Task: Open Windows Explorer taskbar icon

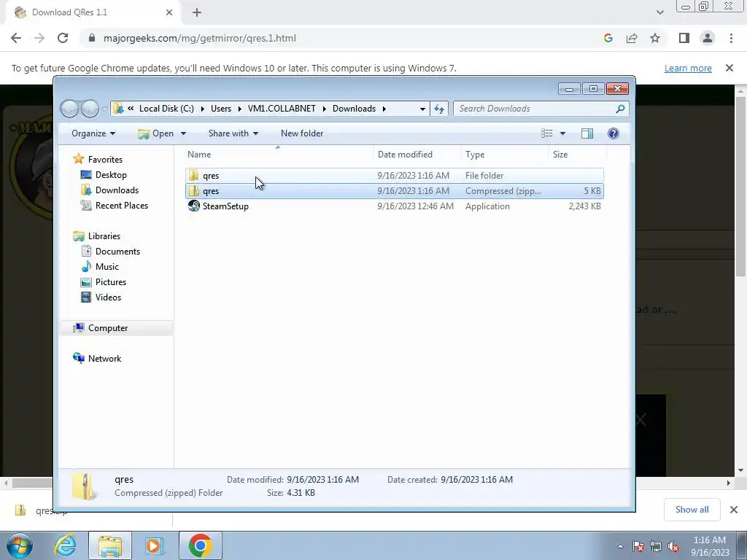Action: pyautogui.click(x=110, y=545)
